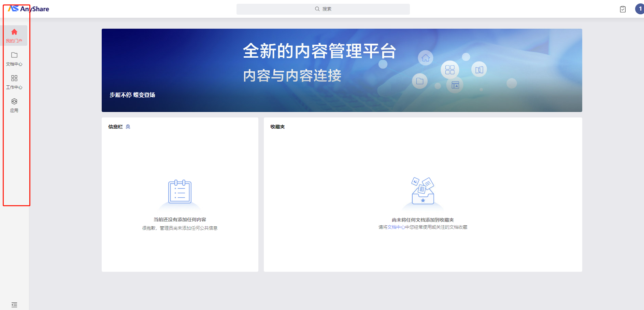The height and width of the screenshot is (310, 644).
Task: Open the 应用 apps sidebar item
Action: [14, 105]
